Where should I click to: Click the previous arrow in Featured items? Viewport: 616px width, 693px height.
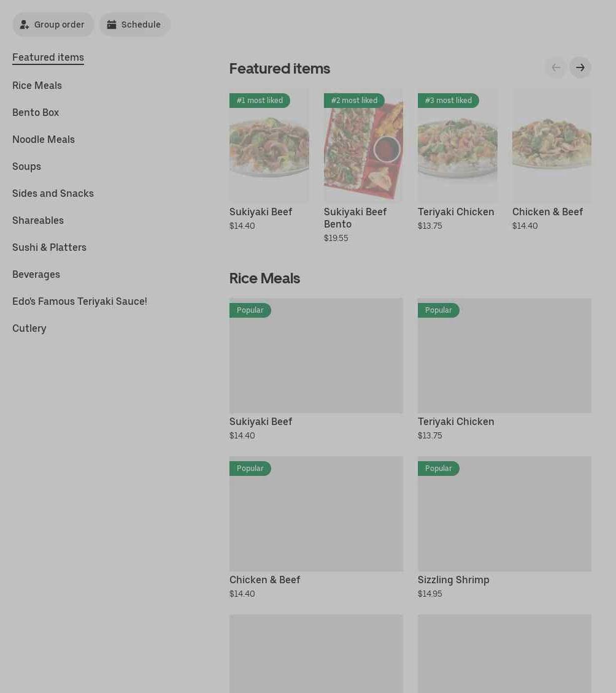(x=555, y=67)
